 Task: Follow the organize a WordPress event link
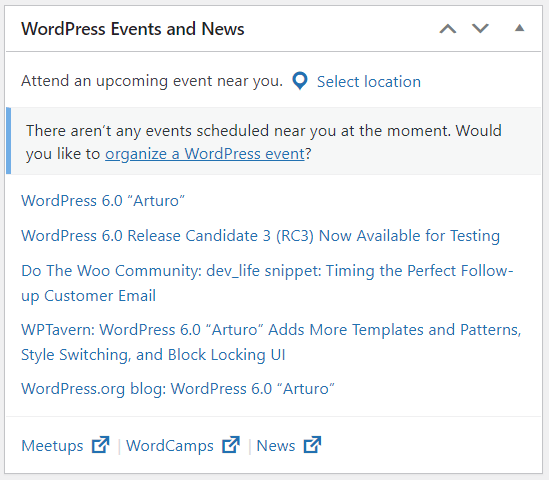coord(205,154)
